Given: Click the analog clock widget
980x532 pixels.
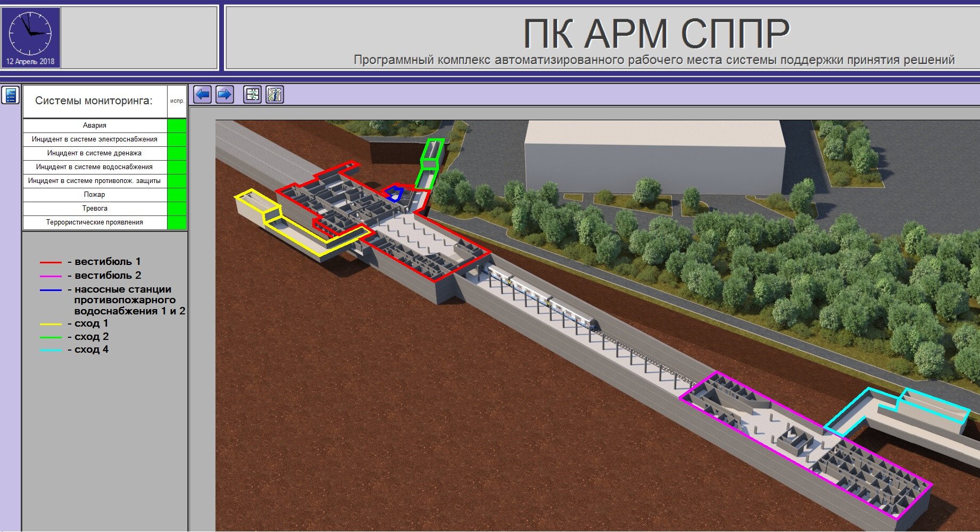Looking at the screenshot, I should 30,33.
